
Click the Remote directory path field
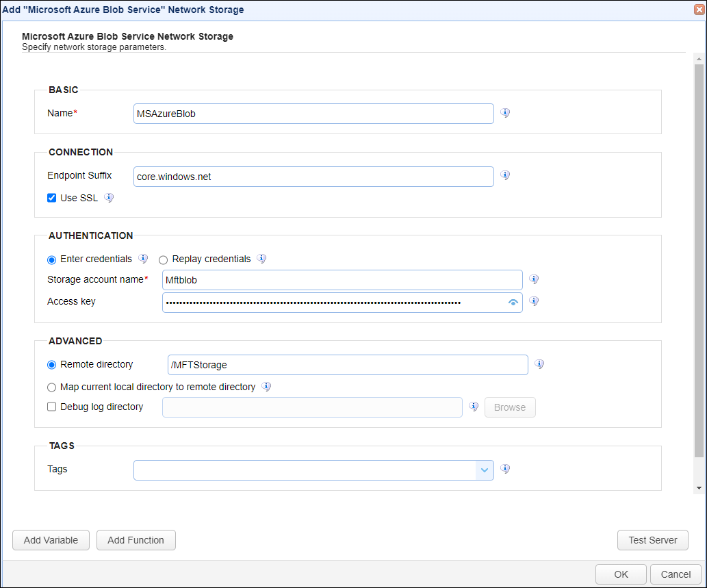(x=348, y=365)
